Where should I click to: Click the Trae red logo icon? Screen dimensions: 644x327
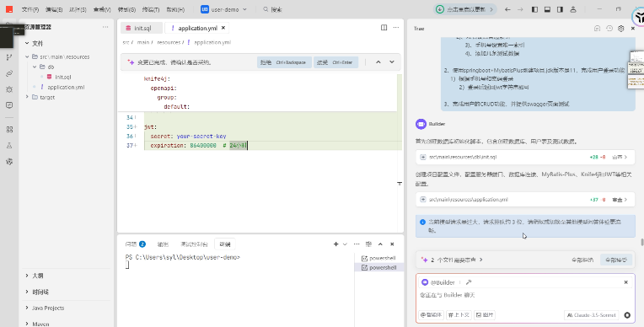click(9, 9)
